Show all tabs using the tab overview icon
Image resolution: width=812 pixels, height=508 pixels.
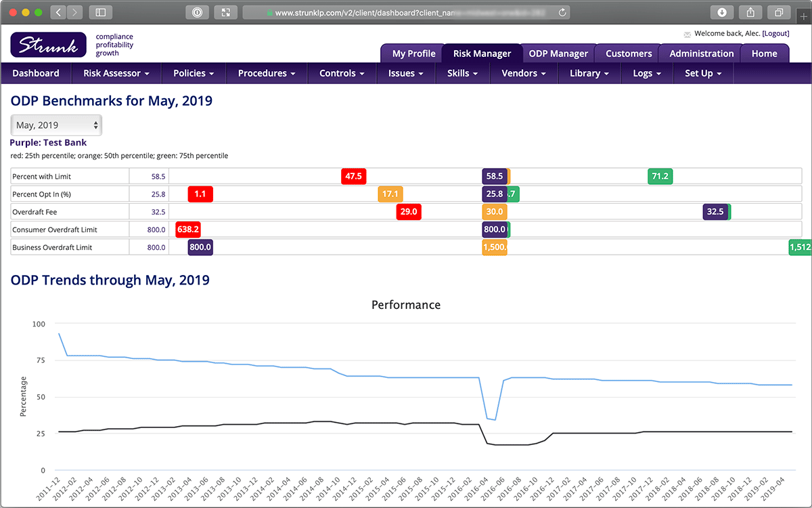point(780,12)
